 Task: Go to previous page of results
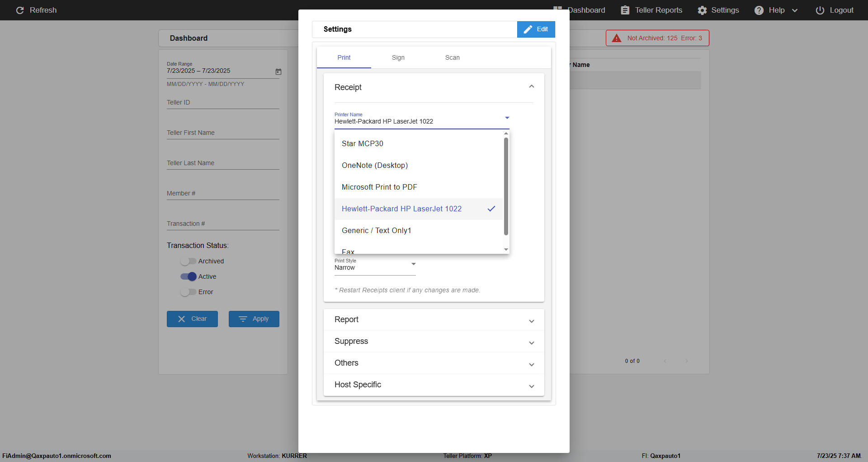(665, 361)
